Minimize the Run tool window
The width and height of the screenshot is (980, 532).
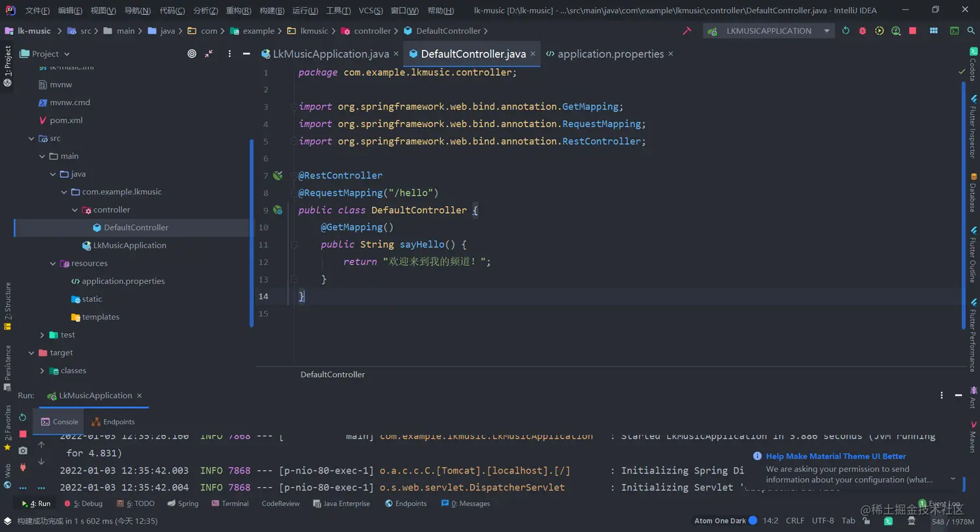(959, 395)
